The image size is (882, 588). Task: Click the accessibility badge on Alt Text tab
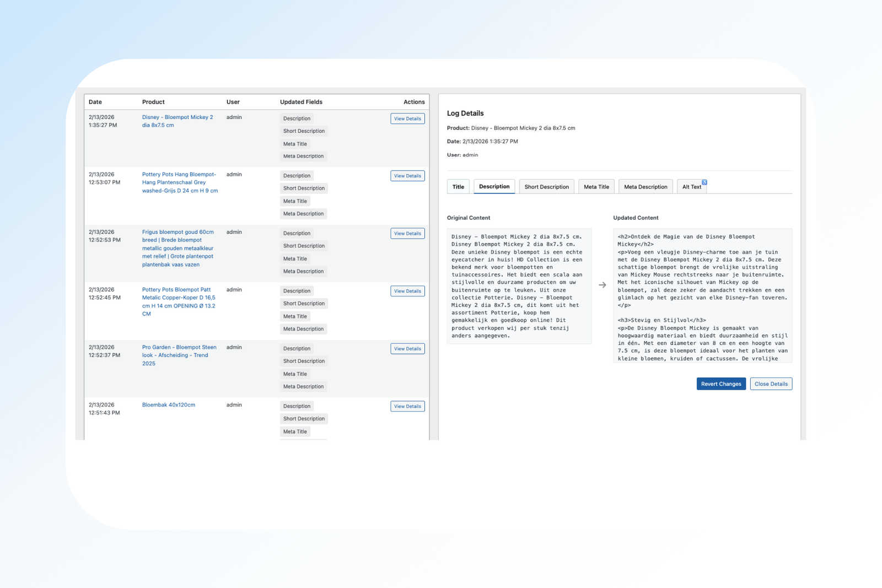(x=704, y=182)
